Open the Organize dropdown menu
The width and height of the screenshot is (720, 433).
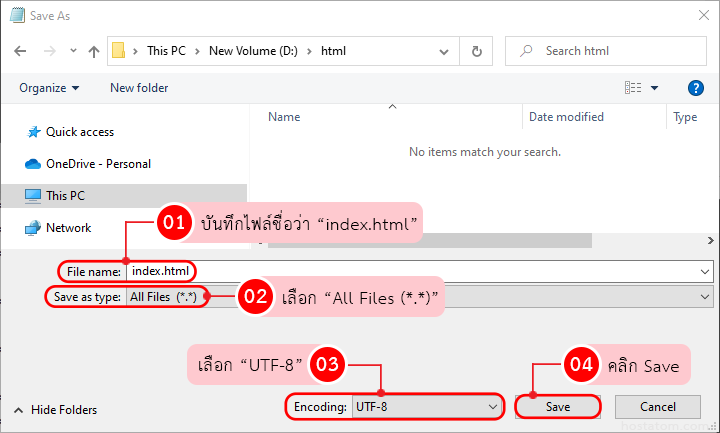48,88
